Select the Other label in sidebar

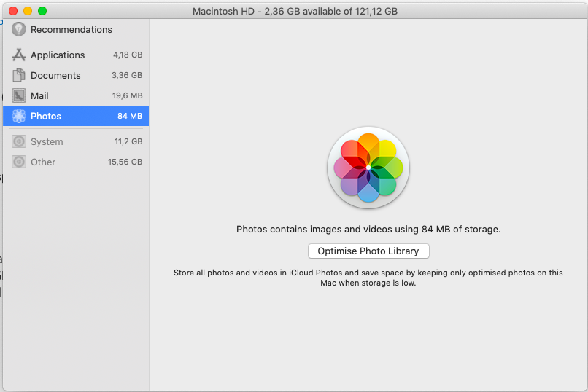(43, 162)
